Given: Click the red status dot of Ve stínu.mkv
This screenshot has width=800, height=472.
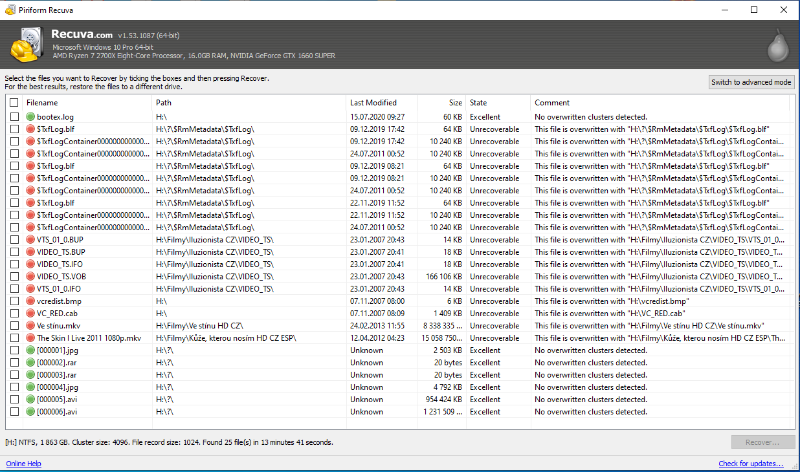Looking at the screenshot, I should (x=31, y=326).
